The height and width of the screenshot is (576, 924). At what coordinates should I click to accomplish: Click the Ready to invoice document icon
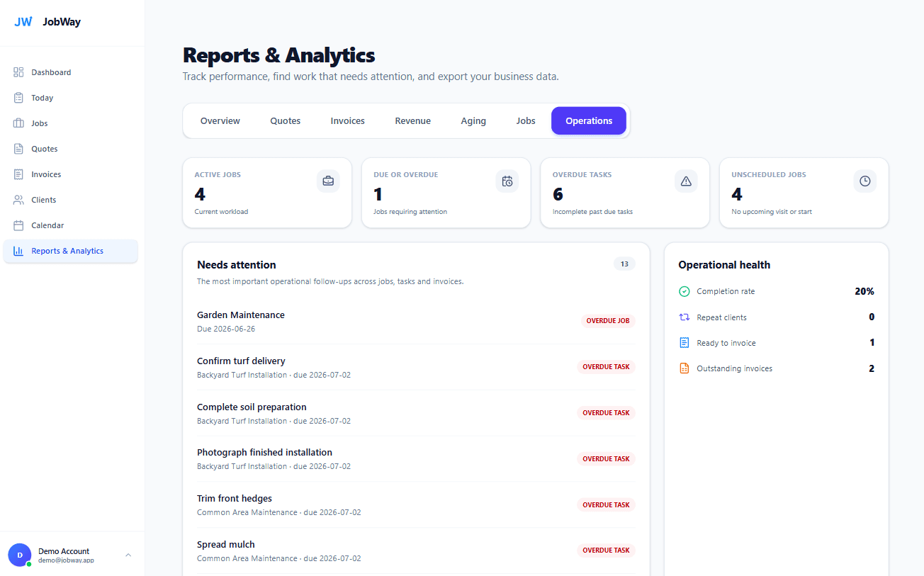point(684,343)
